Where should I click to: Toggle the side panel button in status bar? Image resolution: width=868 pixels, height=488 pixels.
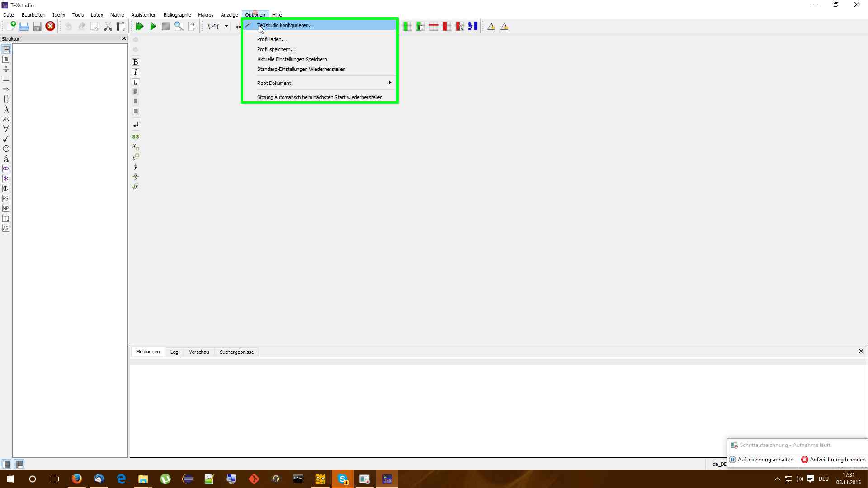tap(6, 464)
